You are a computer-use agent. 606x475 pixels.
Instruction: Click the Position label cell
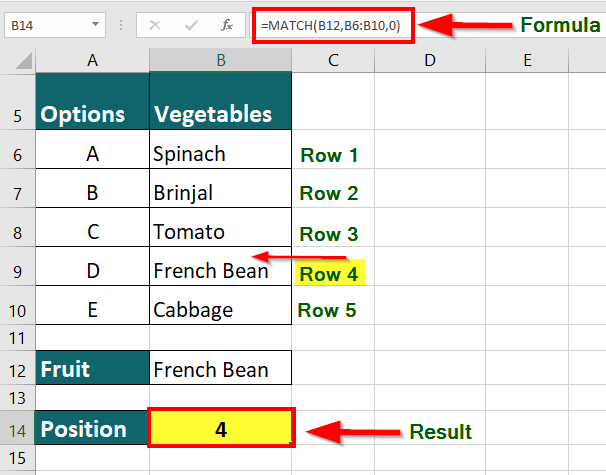pyautogui.click(x=93, y=429)
